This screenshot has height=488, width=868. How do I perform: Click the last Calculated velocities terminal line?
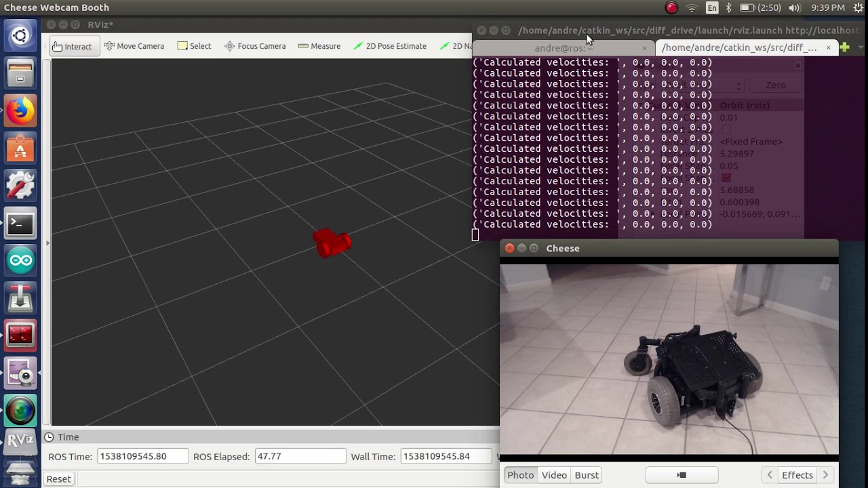[x=593, y=224]
